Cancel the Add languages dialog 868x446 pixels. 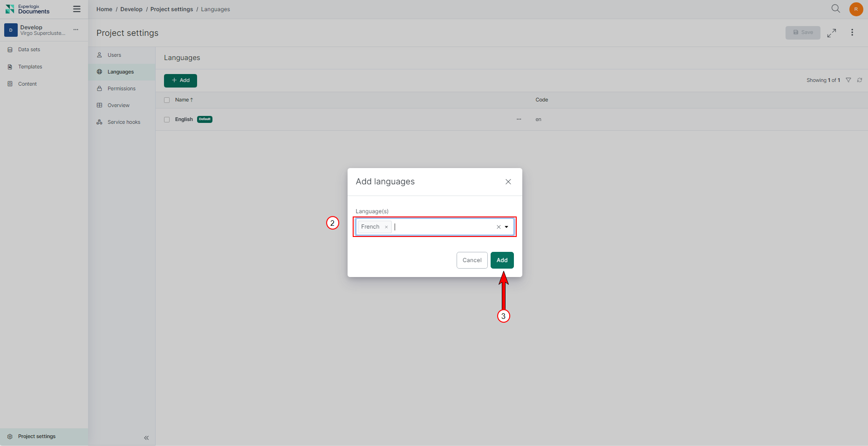(472, 260)
